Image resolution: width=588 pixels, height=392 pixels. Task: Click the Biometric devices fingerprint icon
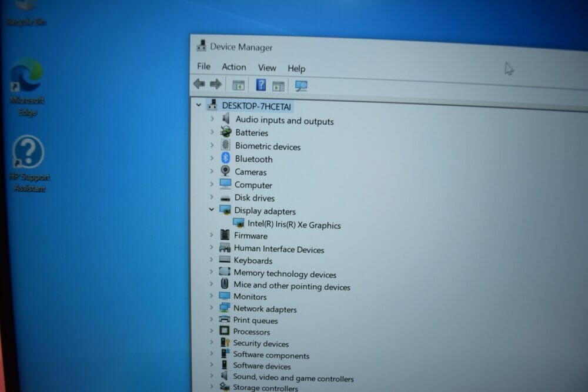(225, 145)
